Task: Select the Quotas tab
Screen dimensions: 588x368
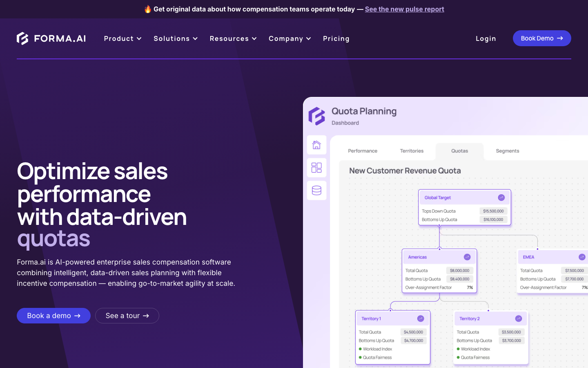Action: coord(459,151)
